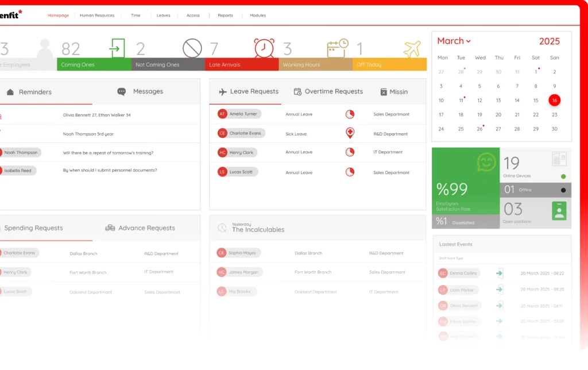This screenshot has height=370, width=588.
Task: Click the 2025 year in the calendar
Action: point(549,41)
